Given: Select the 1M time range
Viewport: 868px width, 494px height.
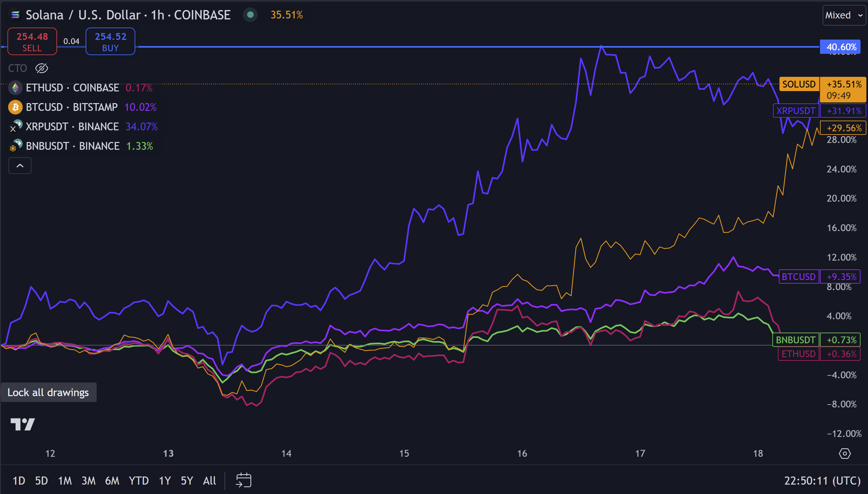Looking at the screenshot, I should pos(65,481).
